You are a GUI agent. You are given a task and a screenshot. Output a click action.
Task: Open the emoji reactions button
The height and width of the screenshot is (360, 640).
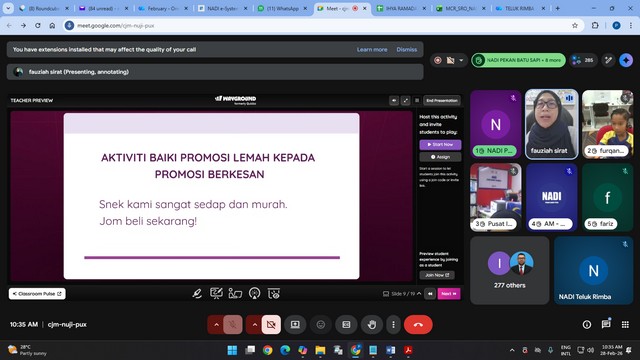pos(321,324)
